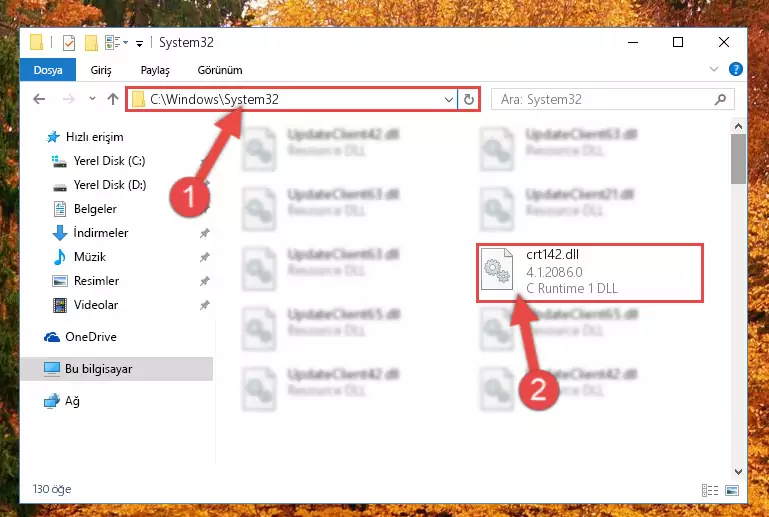Screen dimensions: 769x517
Task: Select the crt142.dll file name
Action: point(552,255)
